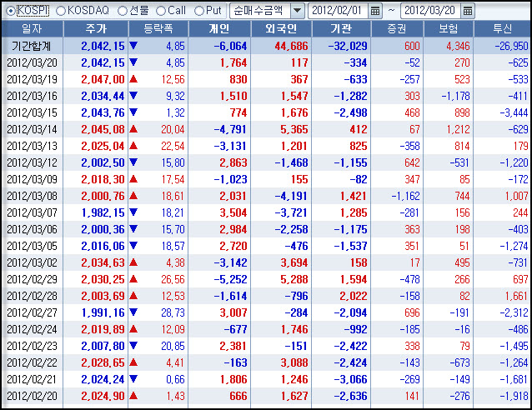
Task: Click insurance value -1,178
Action: [x=455, y=96]
